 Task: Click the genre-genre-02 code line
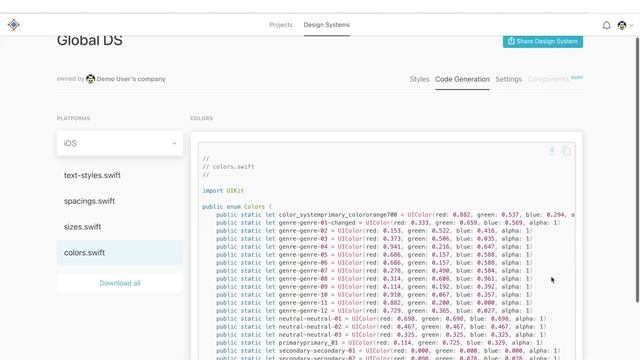374,231
